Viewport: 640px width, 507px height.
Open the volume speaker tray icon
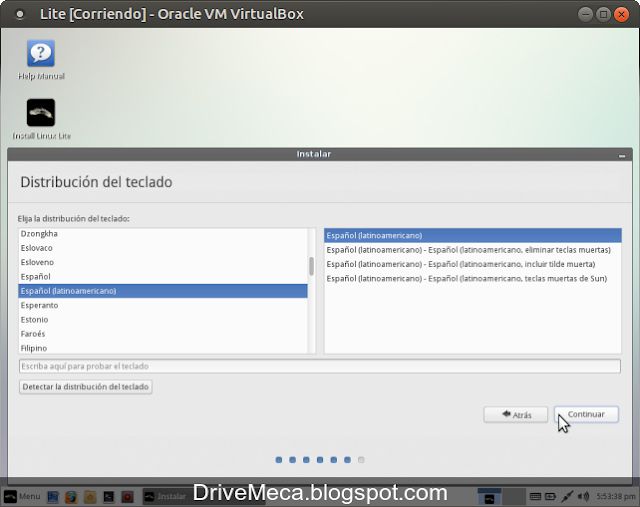[x=583, y=496]
